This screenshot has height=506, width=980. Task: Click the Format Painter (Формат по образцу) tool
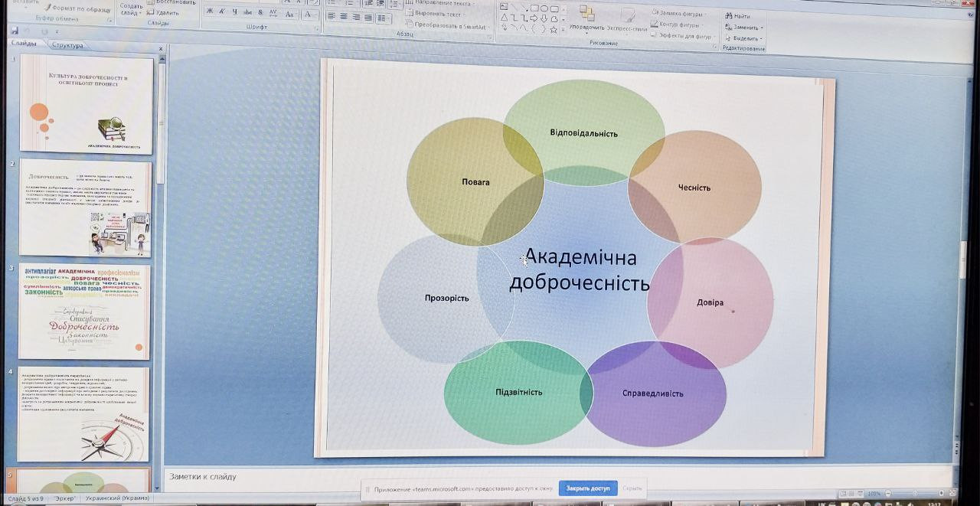(x=78, y=8)
